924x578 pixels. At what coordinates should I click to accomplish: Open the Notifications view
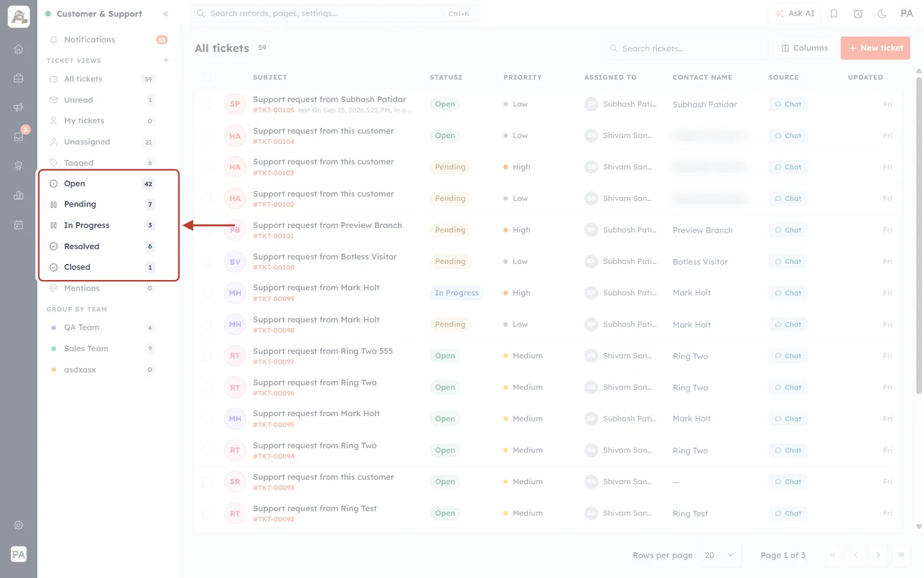pos(108,40)
